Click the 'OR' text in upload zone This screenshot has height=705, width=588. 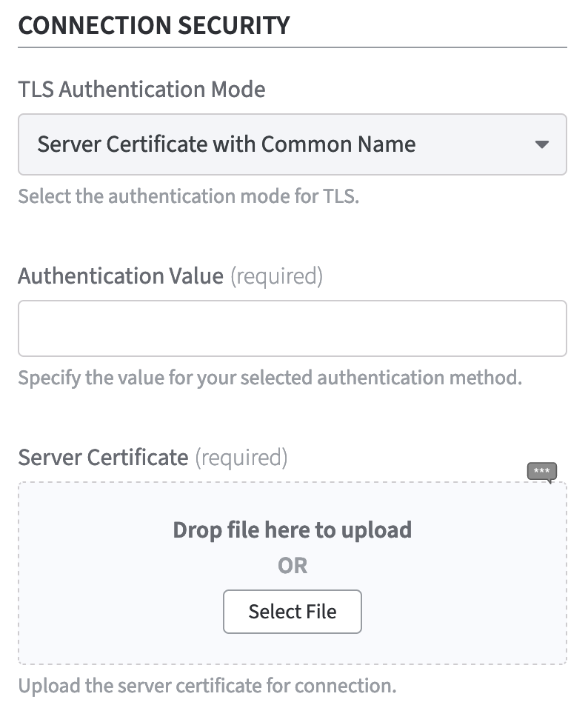[x=292, y=566]
